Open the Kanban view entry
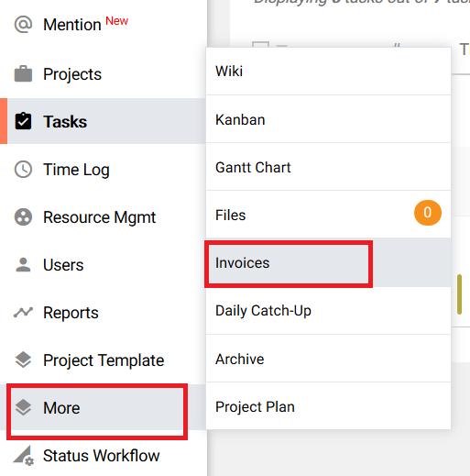Viewport: 470px width, 476px height. tap(328, 119)
